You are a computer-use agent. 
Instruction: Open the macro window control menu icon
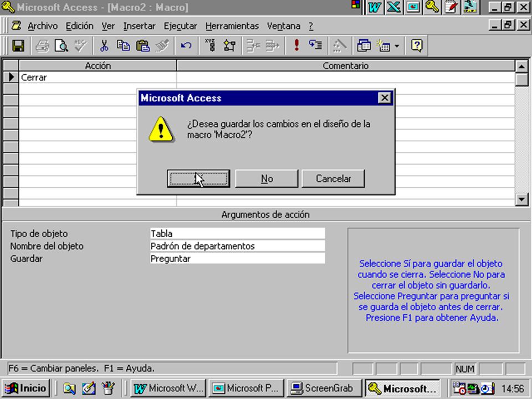[16, 26]
